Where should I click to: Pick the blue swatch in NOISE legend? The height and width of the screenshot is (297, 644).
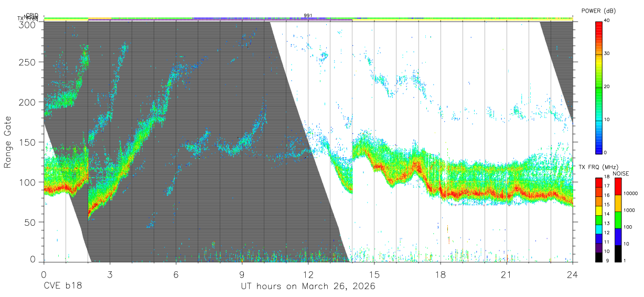pos(618,237)
